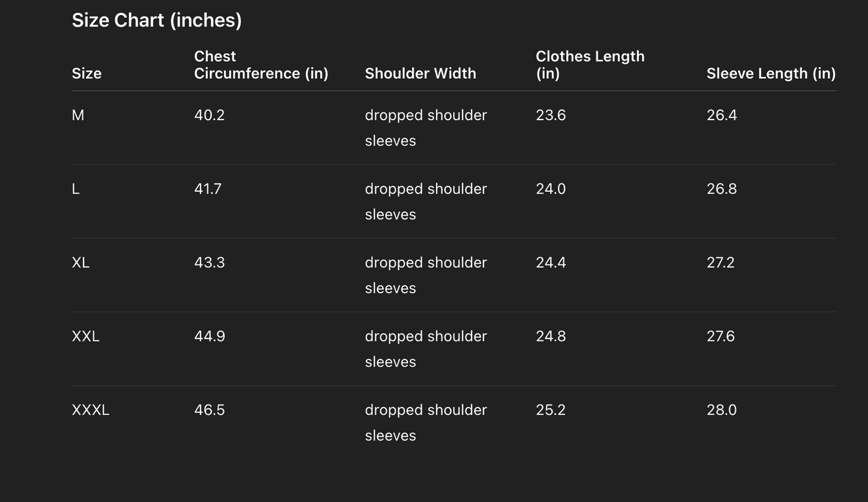Click the 43.3 chest circumference cell
This screenshot has height=502, width=868.
tap(209, 263)
